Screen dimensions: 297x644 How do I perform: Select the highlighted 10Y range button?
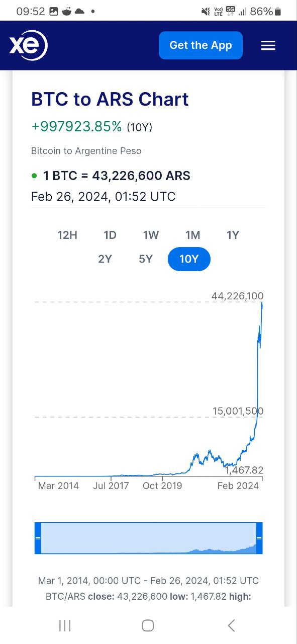pyautogui.click(x=189, y=259)
